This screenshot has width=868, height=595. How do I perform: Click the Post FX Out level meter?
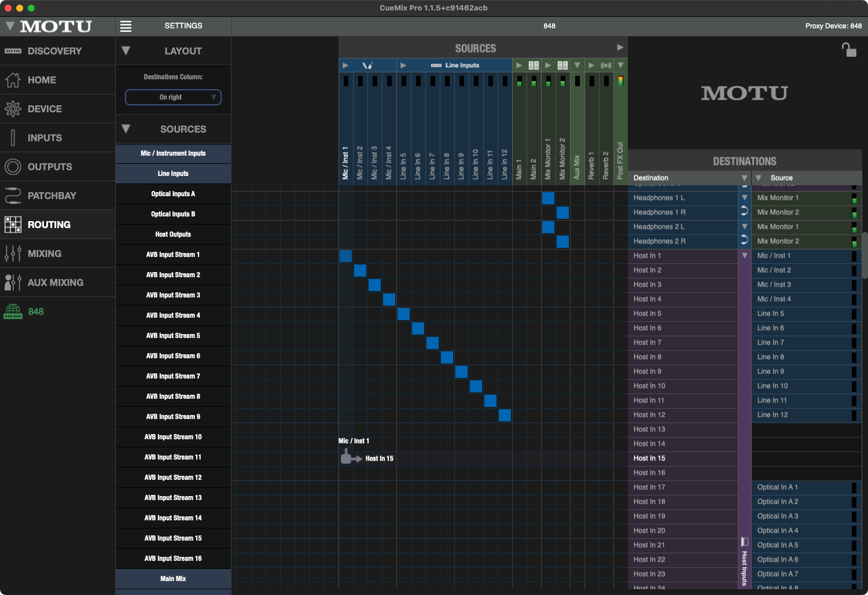pos(620,81)
